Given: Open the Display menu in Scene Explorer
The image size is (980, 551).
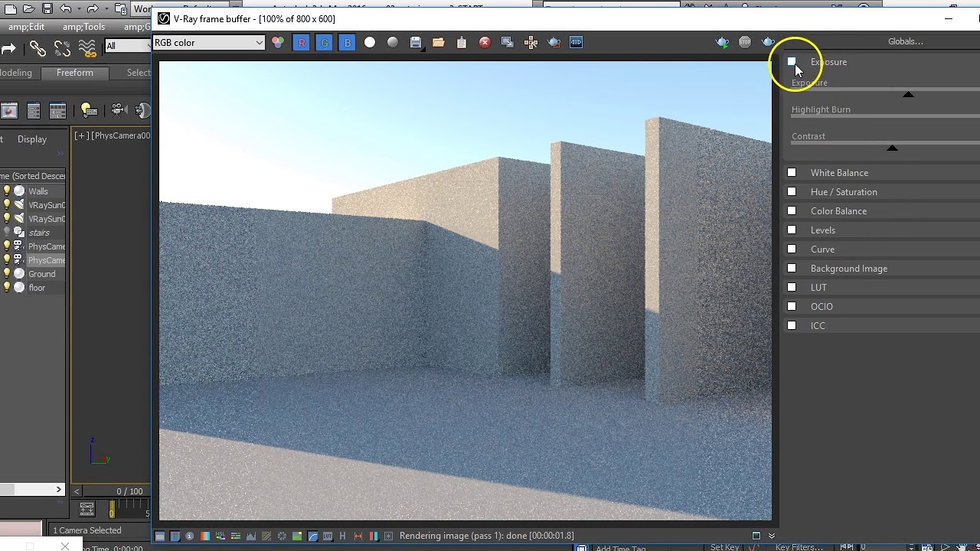Looking at the screenshot, I should click(x=32, y=139).
